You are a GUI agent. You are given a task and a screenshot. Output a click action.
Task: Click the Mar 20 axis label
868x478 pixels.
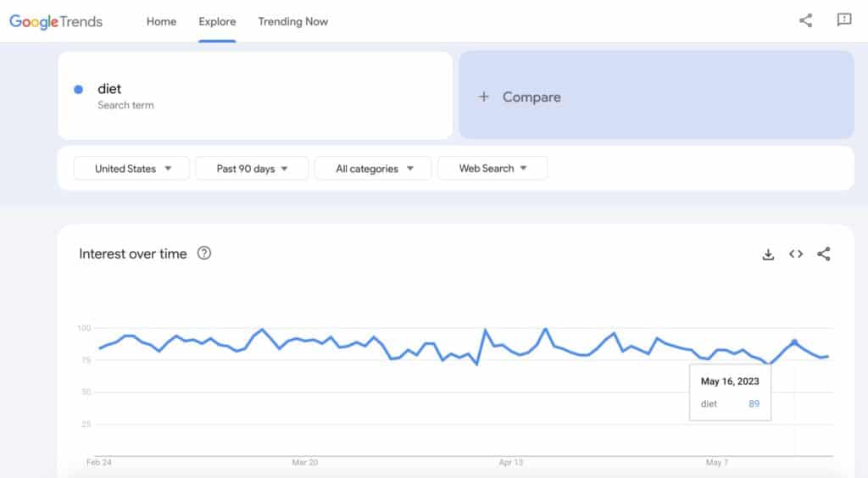(x=305, y=463)
